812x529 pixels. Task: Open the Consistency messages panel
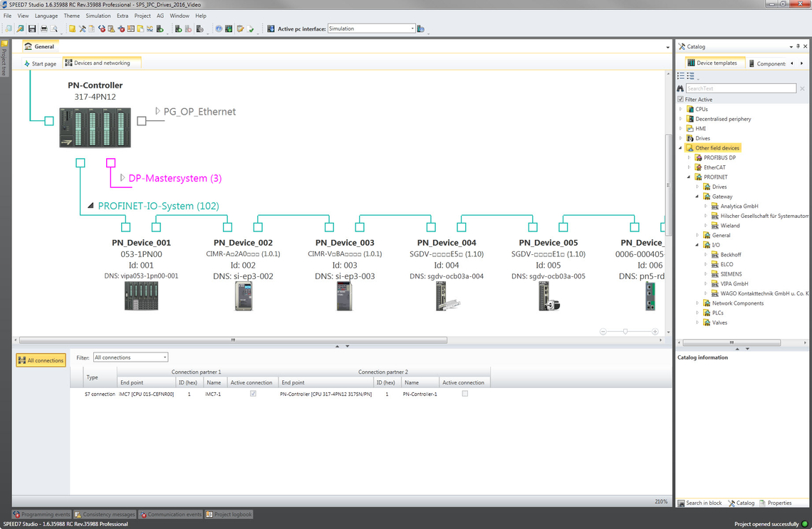click(x=105, y=514)
